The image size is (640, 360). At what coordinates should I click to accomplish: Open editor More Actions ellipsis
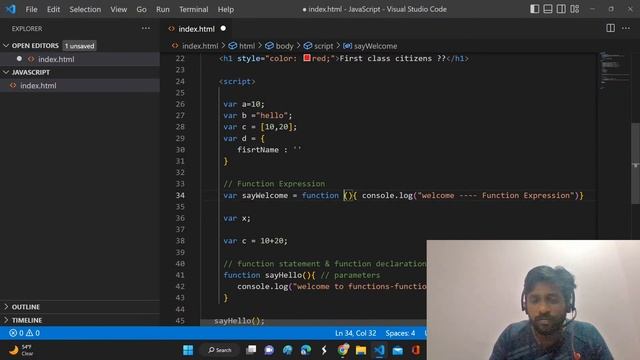[x=626, y=28]
